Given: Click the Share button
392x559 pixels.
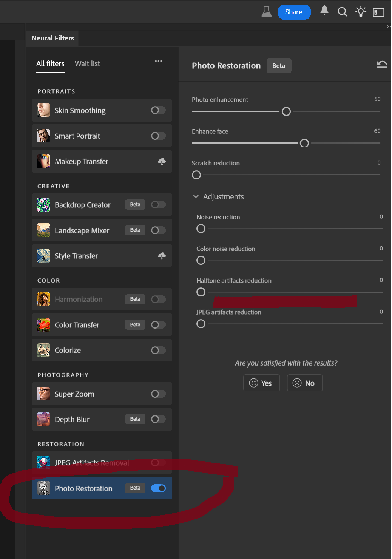Looking at the screenshot, I should [294, 12].
